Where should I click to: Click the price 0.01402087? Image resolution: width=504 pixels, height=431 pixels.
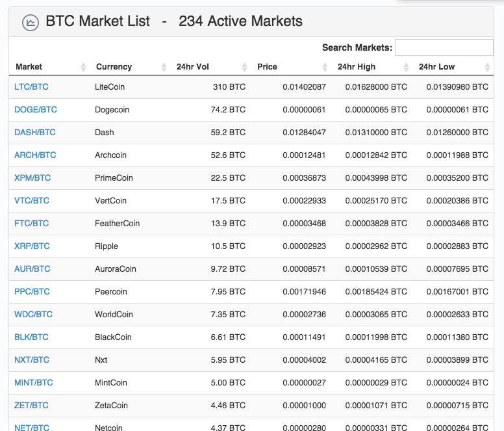pyautogui.click(x=304, y=87)
